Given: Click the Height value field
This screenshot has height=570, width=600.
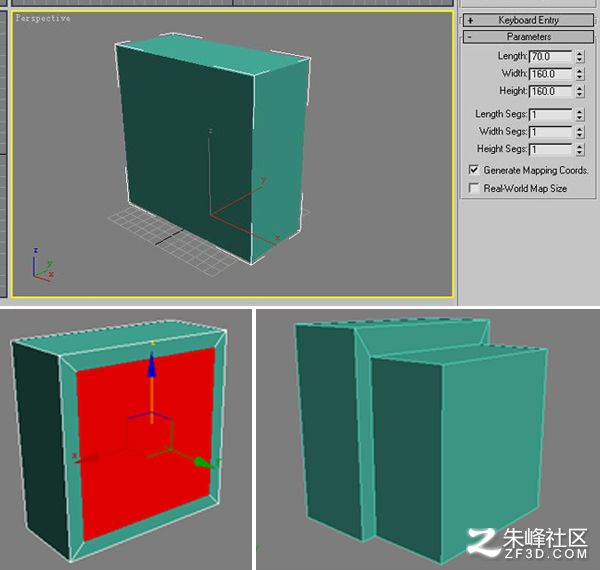Looking at the screenshot, I should coord(551,91).
